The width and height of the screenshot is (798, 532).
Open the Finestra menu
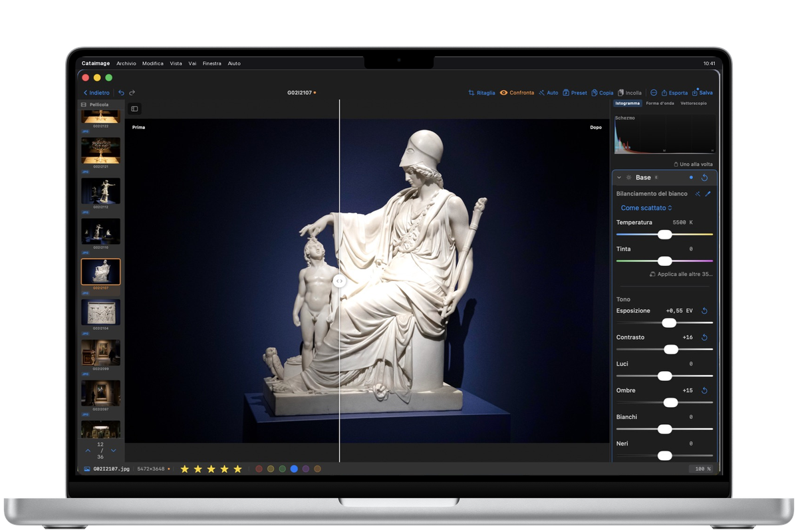click(x=211, y=63)
